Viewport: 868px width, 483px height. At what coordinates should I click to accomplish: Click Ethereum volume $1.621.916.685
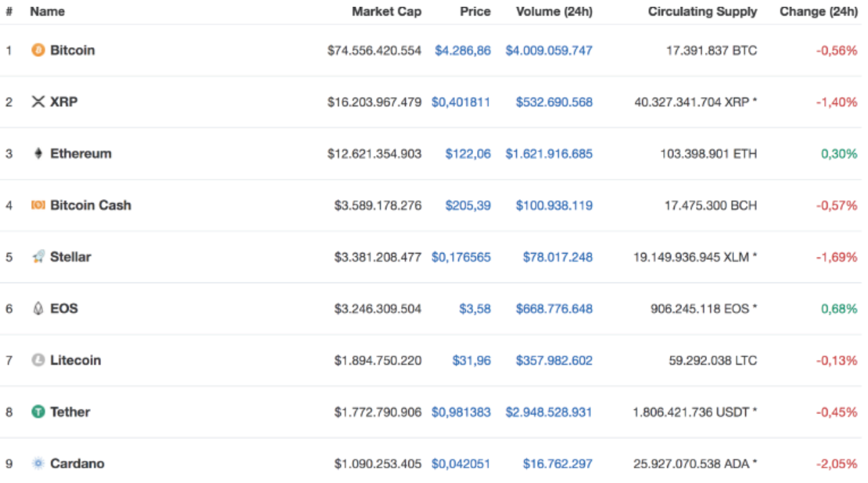[x=549, y=153]
